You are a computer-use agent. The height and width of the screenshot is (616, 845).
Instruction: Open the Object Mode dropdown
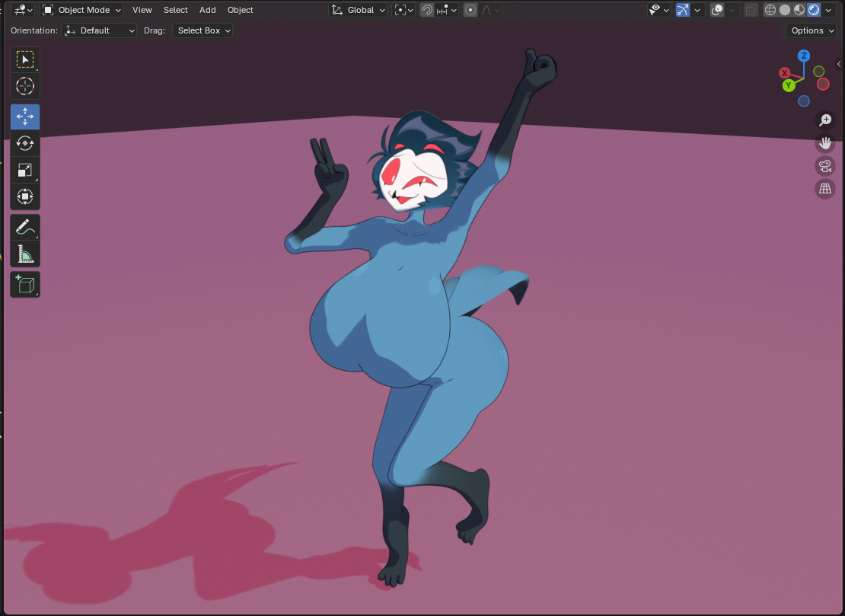click(82, 10)
